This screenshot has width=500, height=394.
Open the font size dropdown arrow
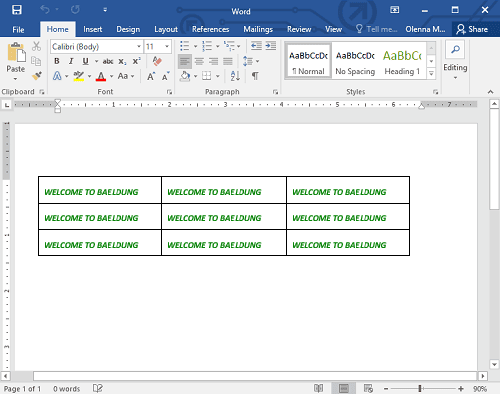(167, 47)
